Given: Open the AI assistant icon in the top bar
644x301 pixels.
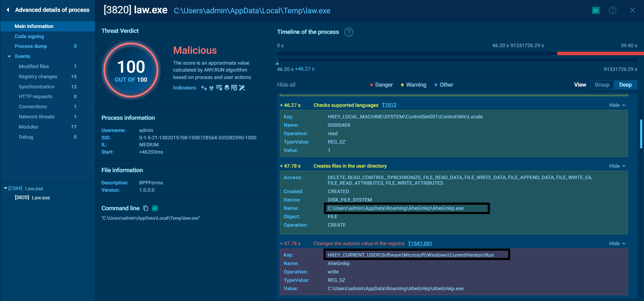Looking at the screenshot, I should tap(596, 10).
